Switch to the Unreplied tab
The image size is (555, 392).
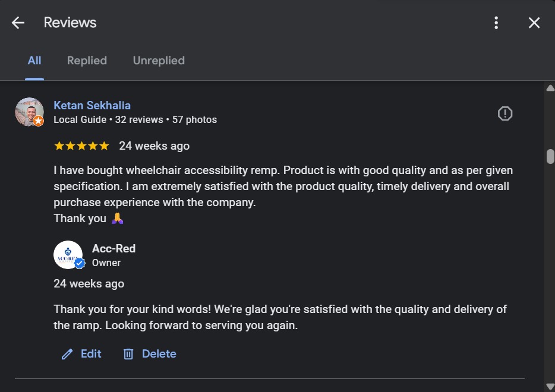click(159, 61)
